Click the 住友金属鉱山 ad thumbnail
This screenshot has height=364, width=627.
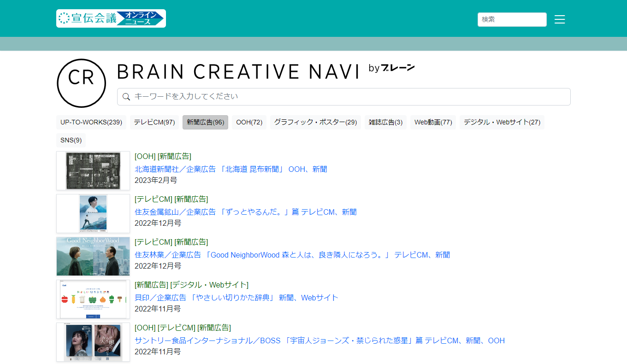pos(93,213)
